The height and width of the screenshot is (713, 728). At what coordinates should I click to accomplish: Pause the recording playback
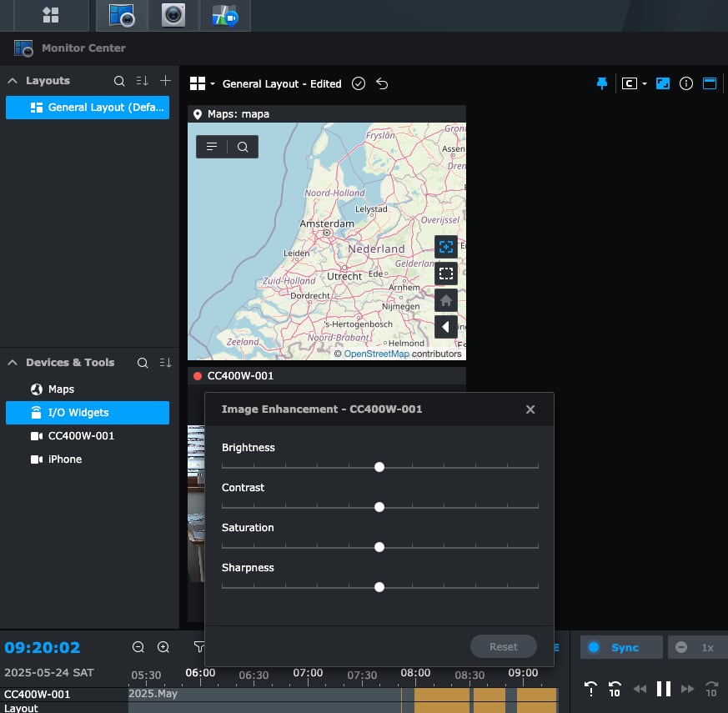(664, 689)
